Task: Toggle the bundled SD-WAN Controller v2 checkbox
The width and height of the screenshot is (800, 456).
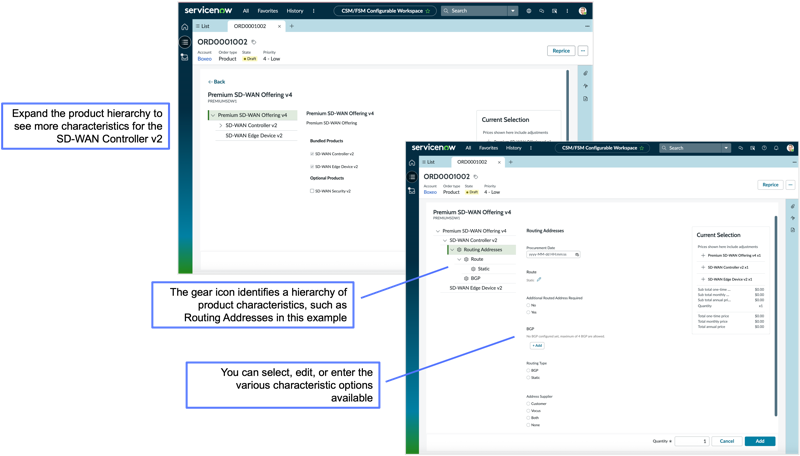Action: click(312, 154)
